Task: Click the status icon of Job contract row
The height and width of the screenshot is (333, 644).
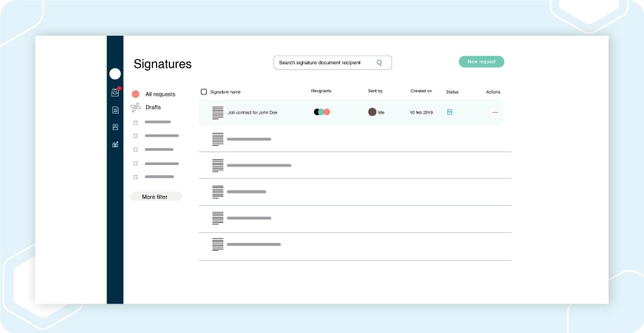Action: [x=449, y=112]
